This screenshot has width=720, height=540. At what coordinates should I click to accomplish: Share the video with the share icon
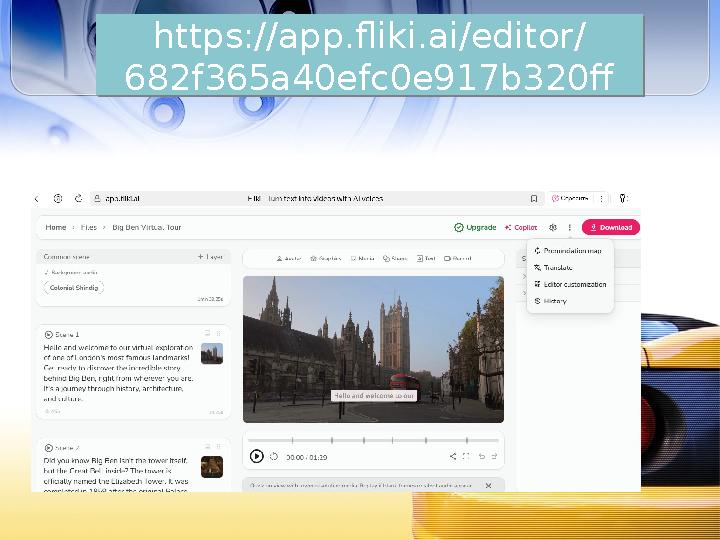(453, 456)
